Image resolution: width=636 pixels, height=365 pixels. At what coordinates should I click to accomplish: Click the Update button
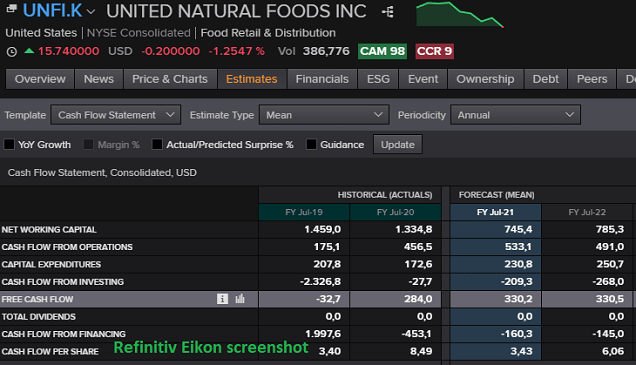click(x=398, y=144)
